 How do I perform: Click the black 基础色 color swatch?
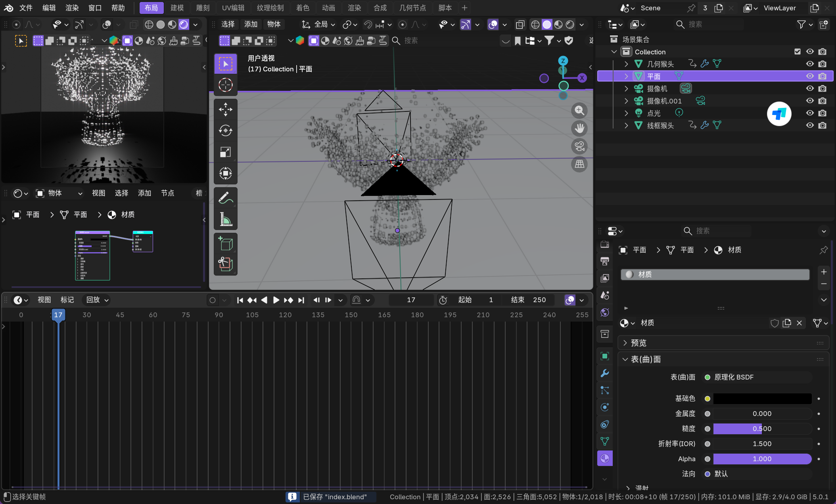coord(762,399)
